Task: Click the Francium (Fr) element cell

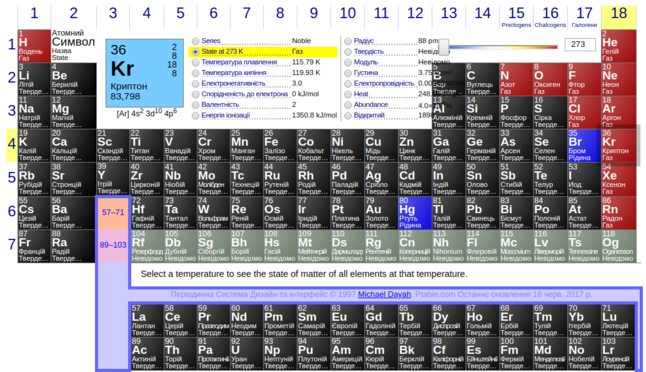Action: click(x=34, y=246)
